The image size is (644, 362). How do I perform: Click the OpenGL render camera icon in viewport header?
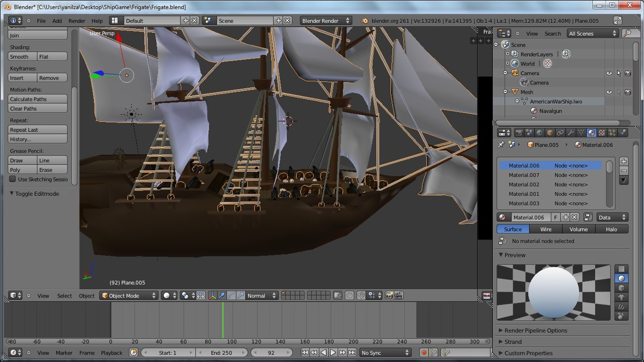pos(389,296)
